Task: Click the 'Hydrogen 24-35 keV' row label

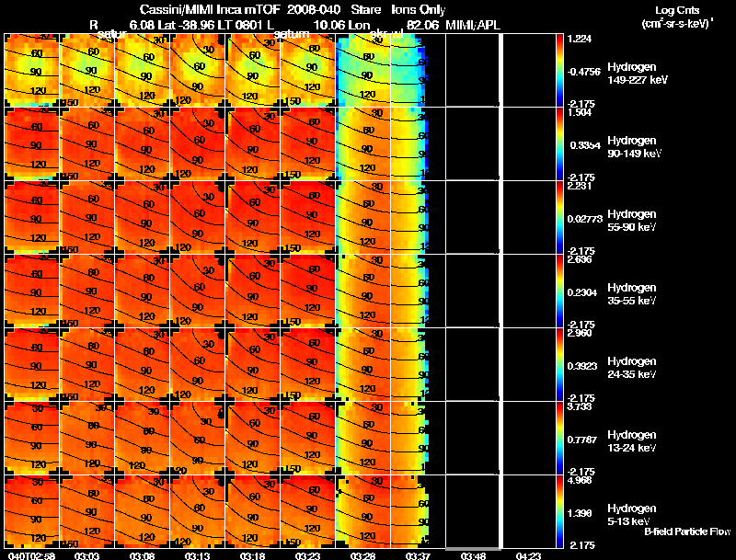Action: coord(632,368)
